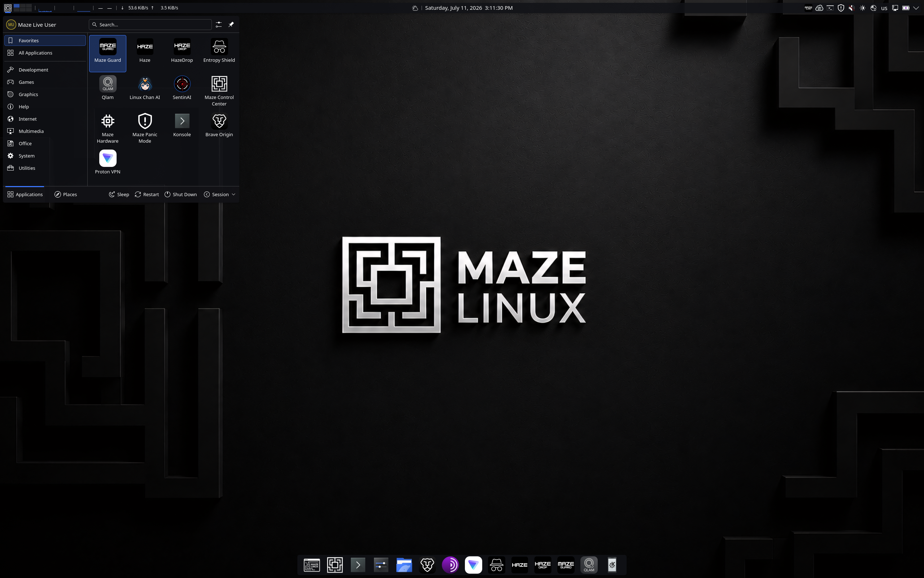The width and height of the screenshot is (924, 578).
Task: Open the system settings sliders icon in dock
Action: 381,565
